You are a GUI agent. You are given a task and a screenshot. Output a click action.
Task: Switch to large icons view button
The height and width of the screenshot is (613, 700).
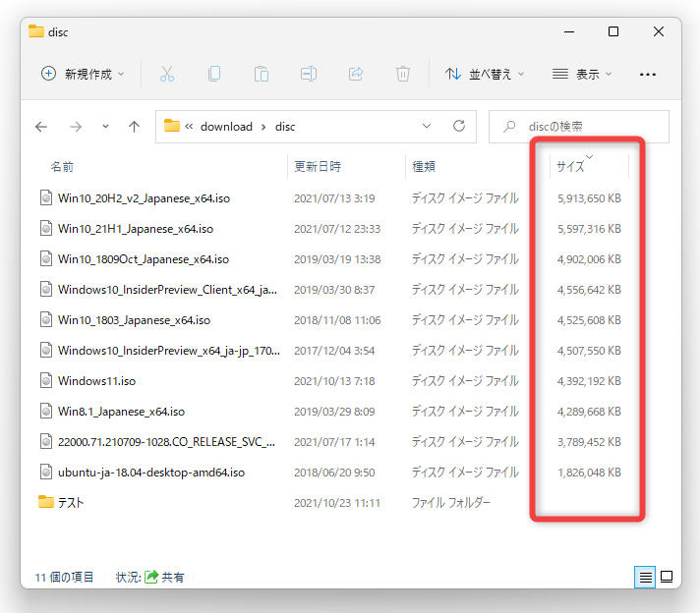(667, 577)
